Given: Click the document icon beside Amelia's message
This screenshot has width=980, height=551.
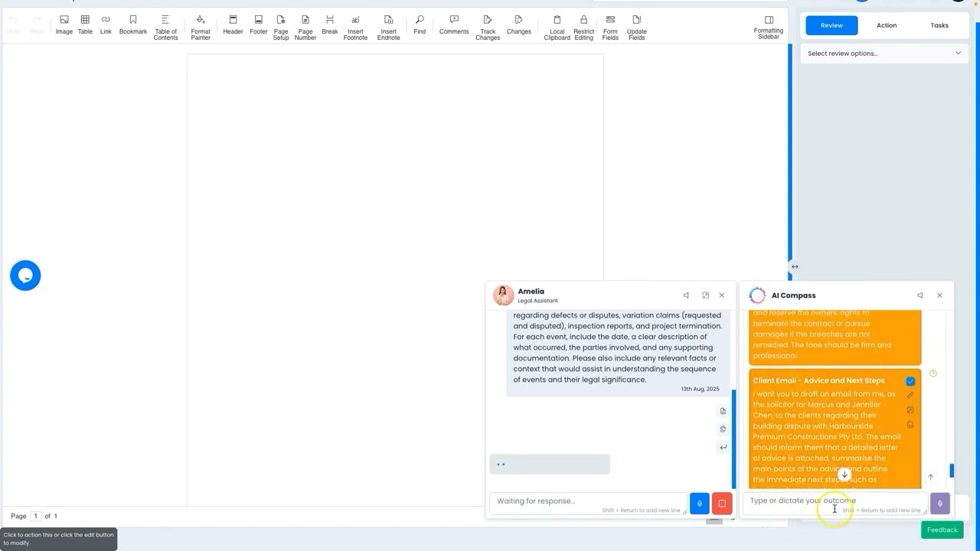Looking at the screenshot, I should click(x=723, y=411).
